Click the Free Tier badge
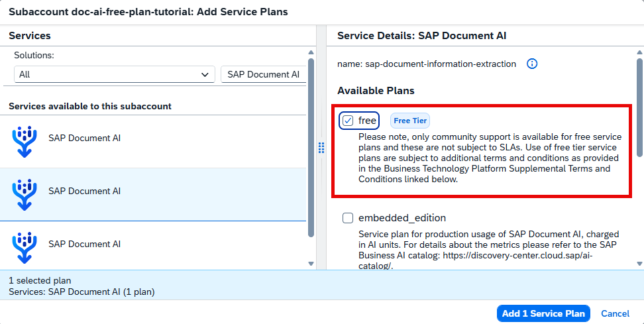The width and height of the screenshot is (644, 324). pos(410,121)
